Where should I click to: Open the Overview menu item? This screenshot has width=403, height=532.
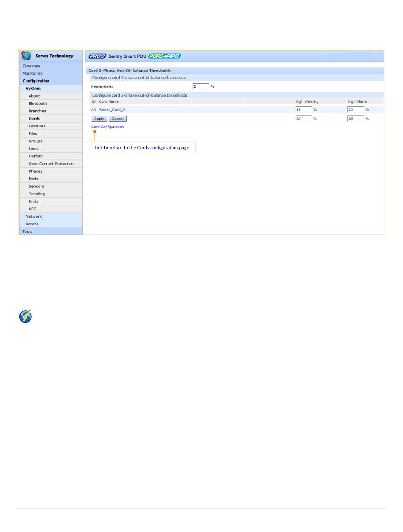coord(31,66)
